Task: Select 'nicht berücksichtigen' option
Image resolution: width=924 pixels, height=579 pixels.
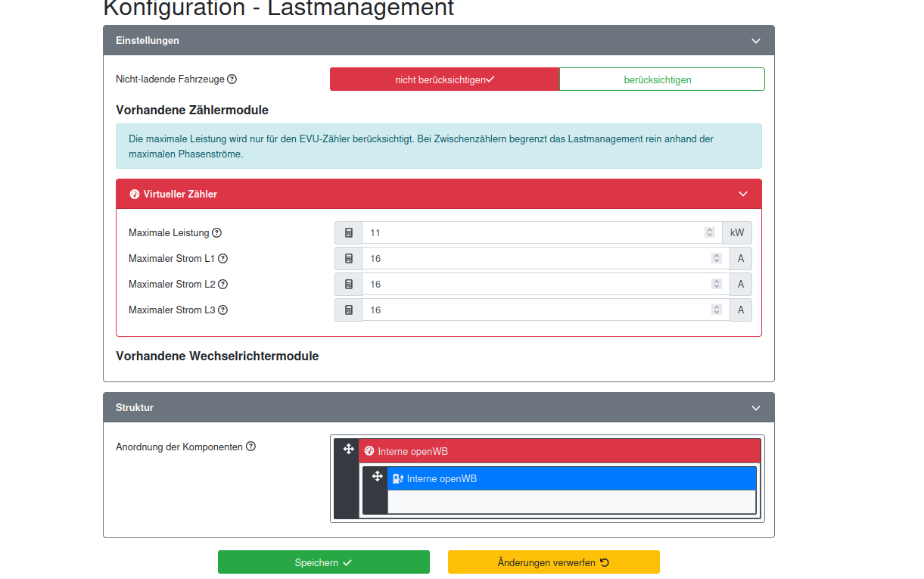Action: click(x=445, y=79)
